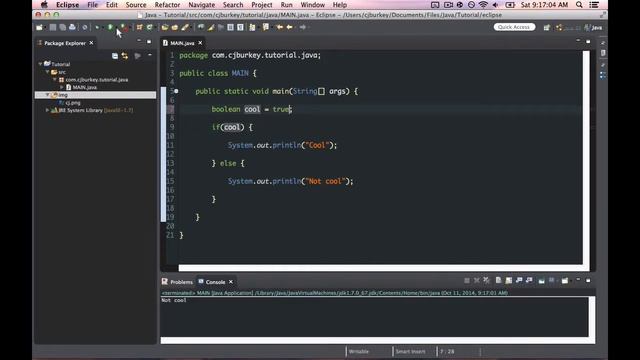Minimize the Package Explorer panel
640x360 pixels.
(139, 41)
